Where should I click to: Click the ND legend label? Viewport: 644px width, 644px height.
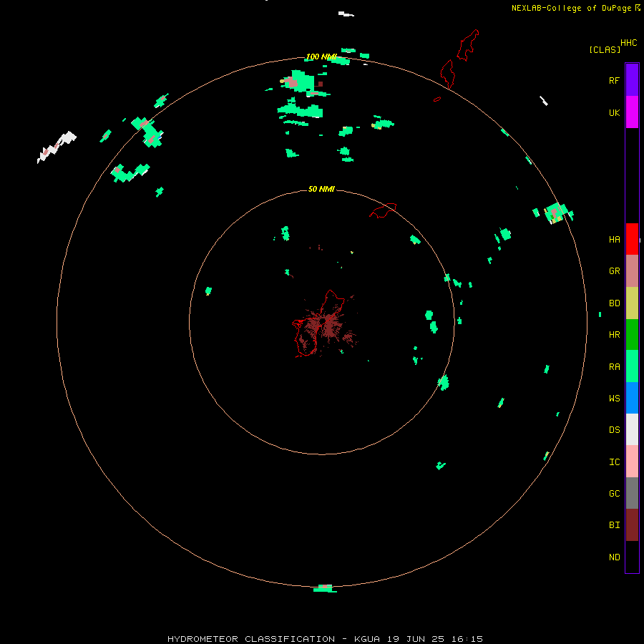click(614, 557)
